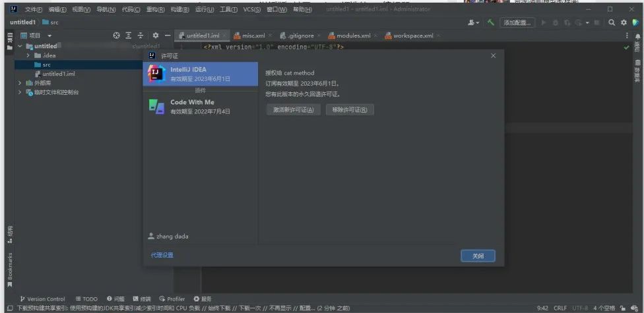Open the database tool window on right sidebar
644x313 pixels.
tap(637, 72)
